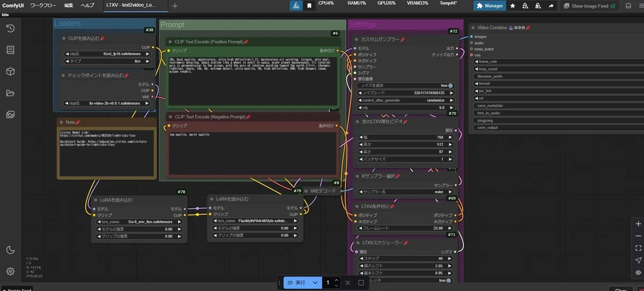Click the 実行 run button

tap(296, 282)
